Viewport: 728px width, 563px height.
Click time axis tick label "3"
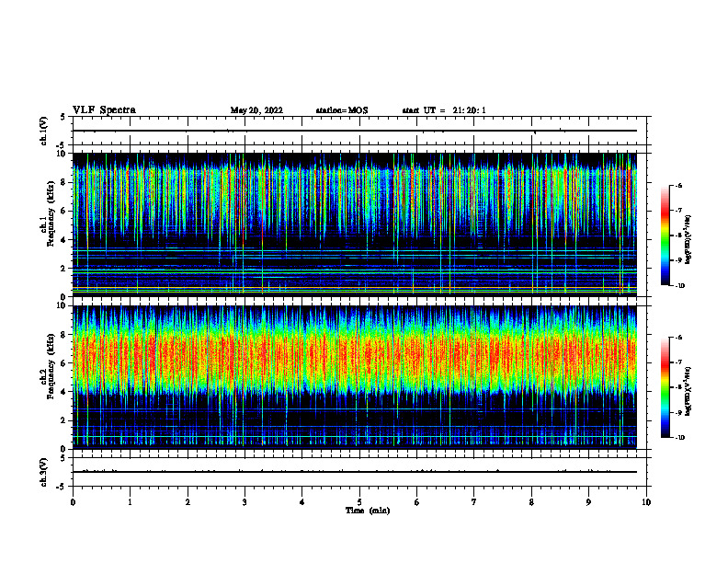[x=245, y=502]
